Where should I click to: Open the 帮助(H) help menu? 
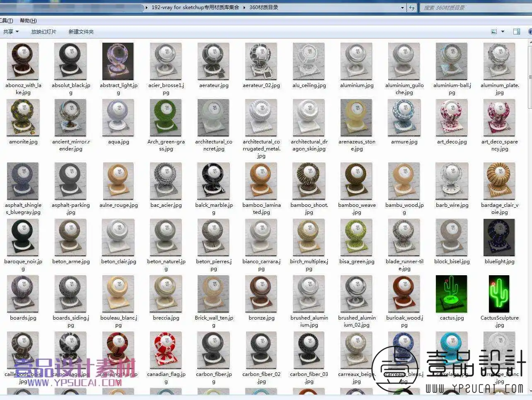[x=28, y=20]
